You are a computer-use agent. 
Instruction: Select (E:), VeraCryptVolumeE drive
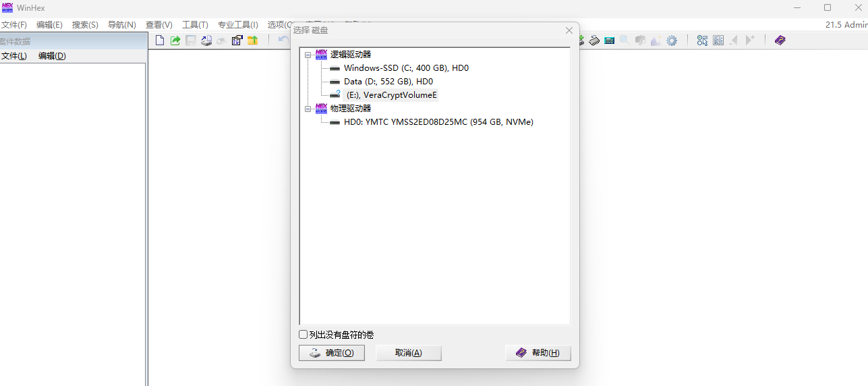coord(392,95)
